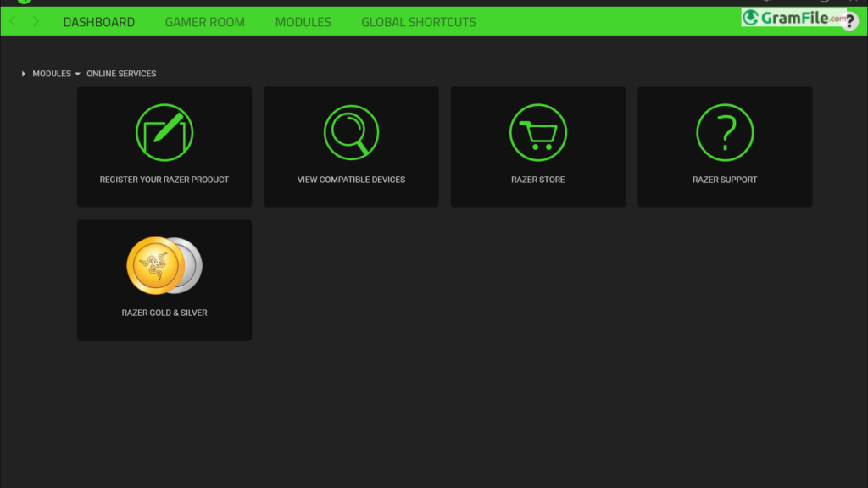Click the Razer Support question mark icon
The height and width of the screenshot is (488, 868).
(725, 132)
